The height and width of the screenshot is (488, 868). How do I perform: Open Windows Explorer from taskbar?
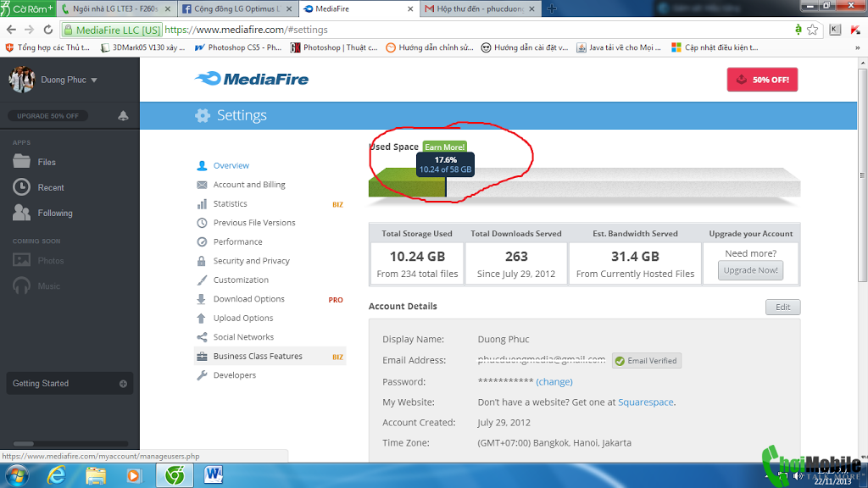(x=95, y=476)
